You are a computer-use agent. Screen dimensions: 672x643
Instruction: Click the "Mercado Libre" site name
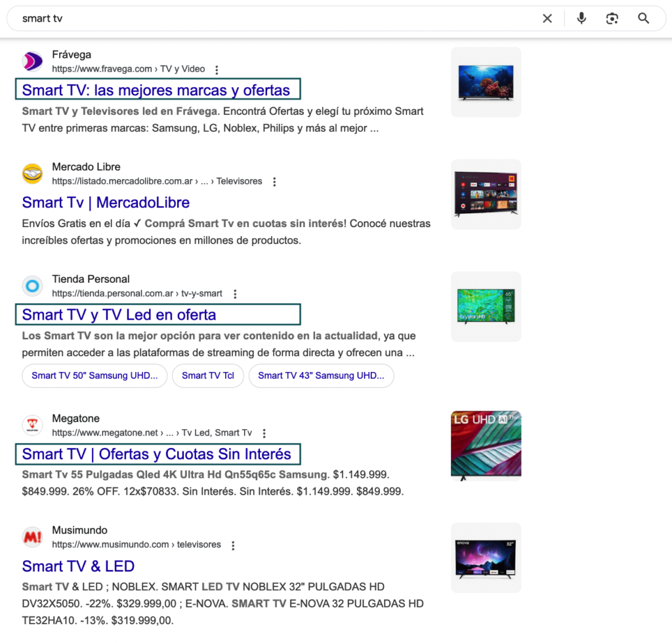point(86,167)
